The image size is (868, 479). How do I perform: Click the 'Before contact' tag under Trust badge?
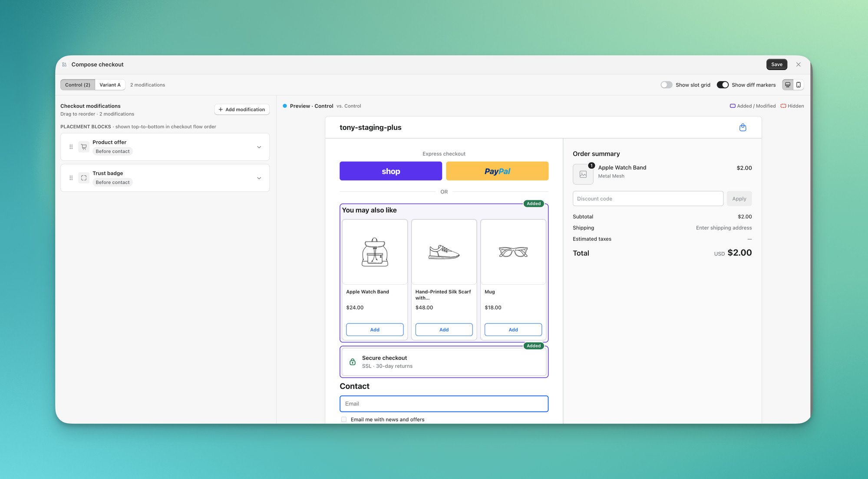112,182
